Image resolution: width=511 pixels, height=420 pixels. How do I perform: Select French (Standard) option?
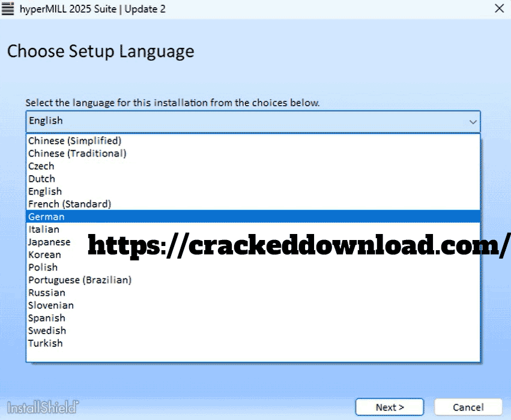pyautogui.click(x=253, y=204)
